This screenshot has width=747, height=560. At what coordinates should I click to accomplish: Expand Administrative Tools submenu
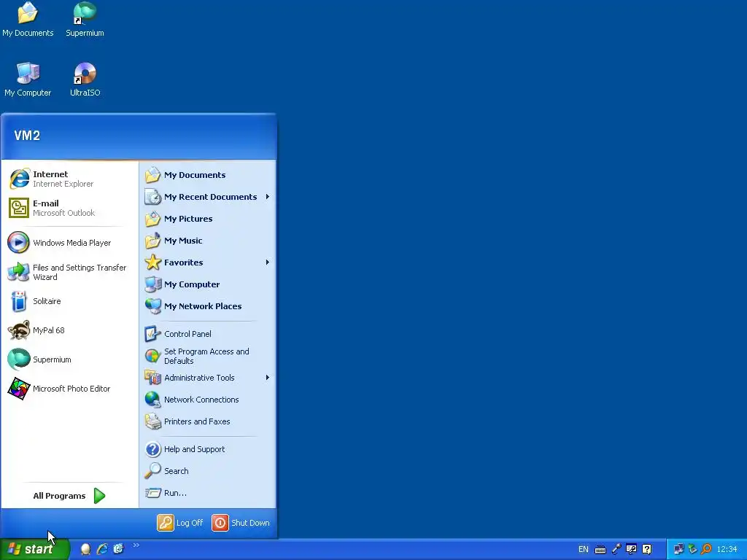(208, 378)
